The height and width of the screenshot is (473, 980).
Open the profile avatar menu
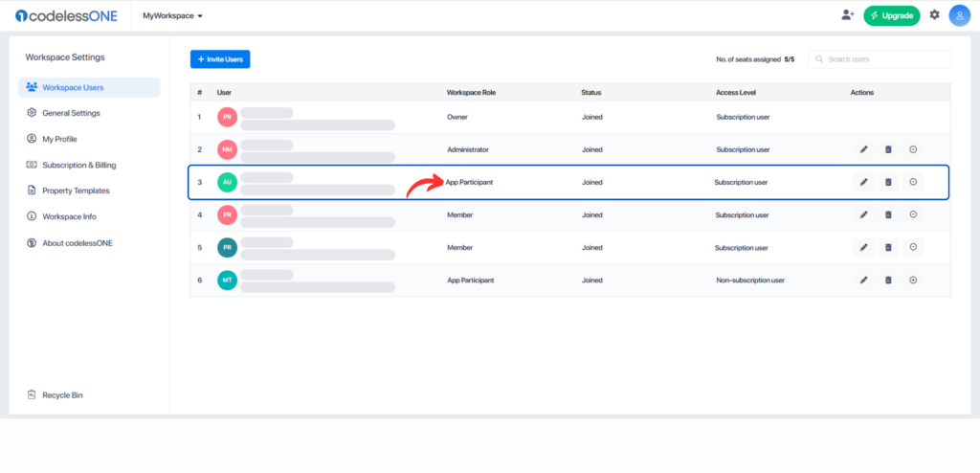click(x=959, y=15)
